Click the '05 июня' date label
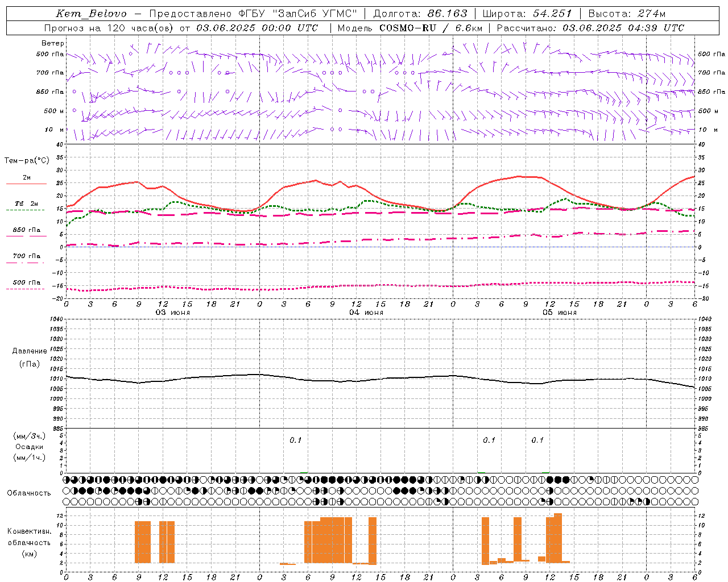Screen dimensions: 728x582 tap(559, 313)
